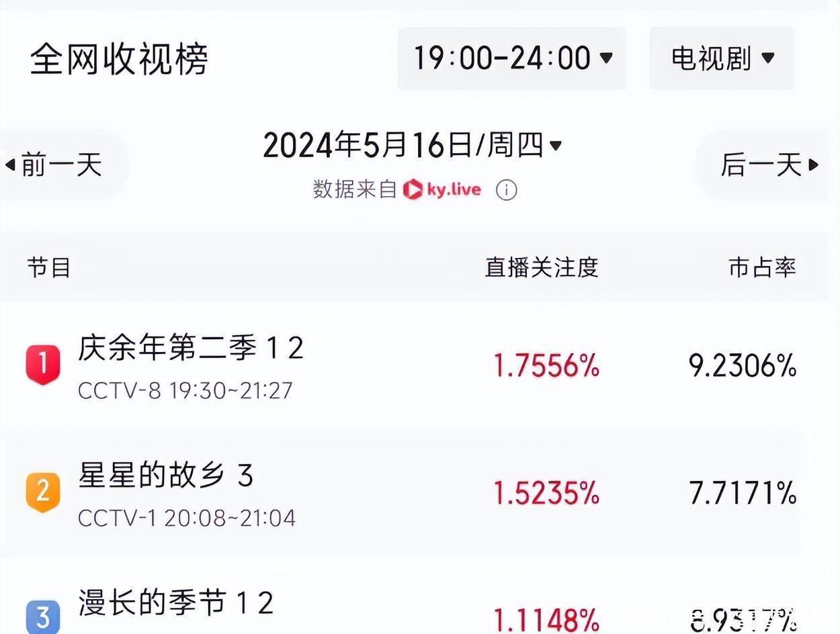The image size is (840, 634).
Task: Click the 市占率 column header
Action: [x=762, y=267]
